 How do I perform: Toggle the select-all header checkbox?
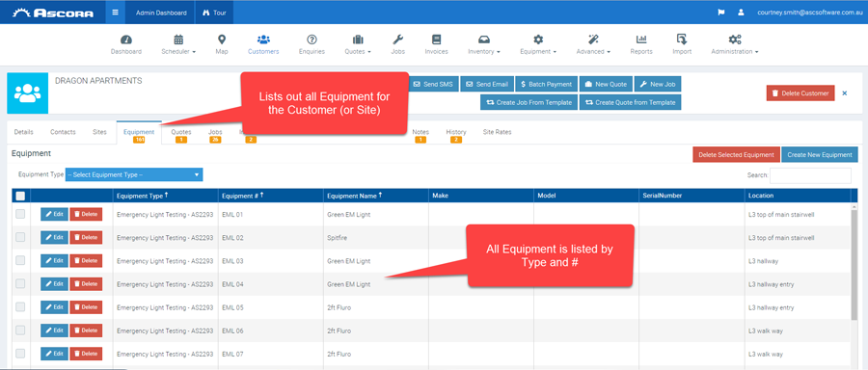tap(20, 196)
